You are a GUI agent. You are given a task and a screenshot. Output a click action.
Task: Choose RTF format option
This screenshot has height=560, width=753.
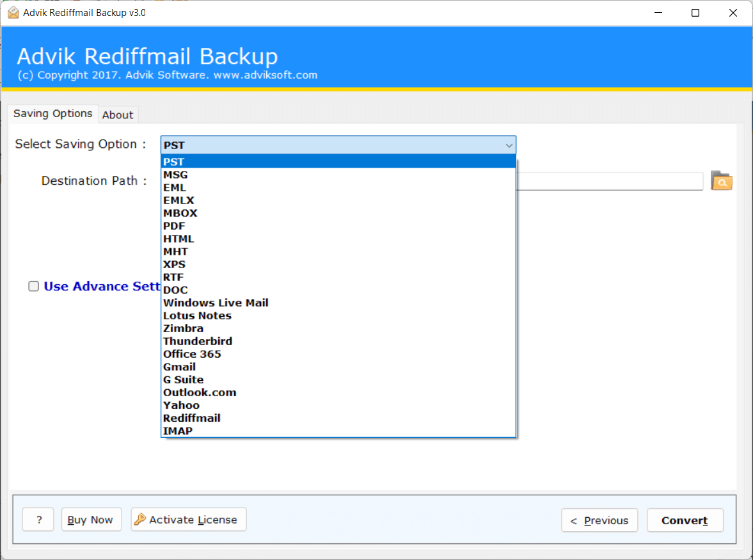[338, 277]
